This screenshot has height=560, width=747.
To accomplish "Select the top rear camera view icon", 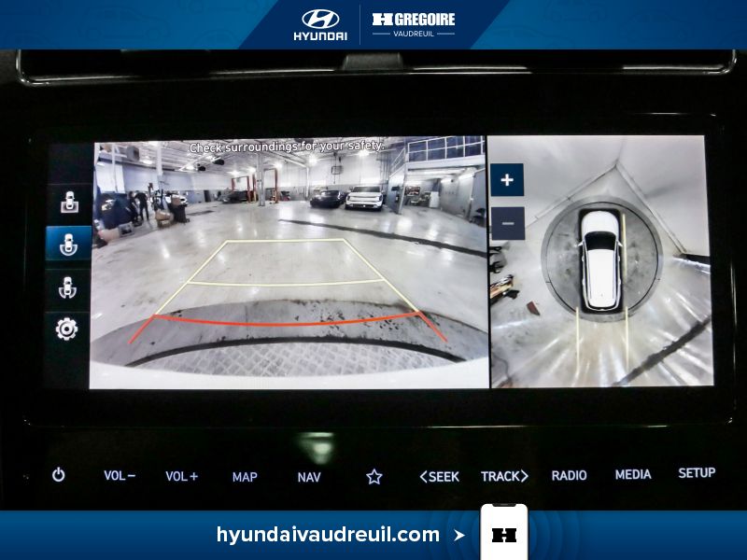I will pos(68,202).
